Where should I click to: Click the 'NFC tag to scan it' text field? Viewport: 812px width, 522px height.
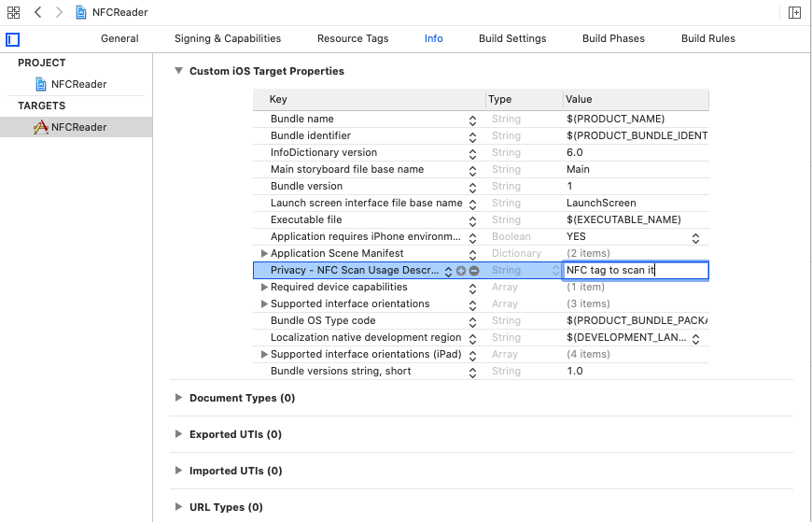coord(635,271)
